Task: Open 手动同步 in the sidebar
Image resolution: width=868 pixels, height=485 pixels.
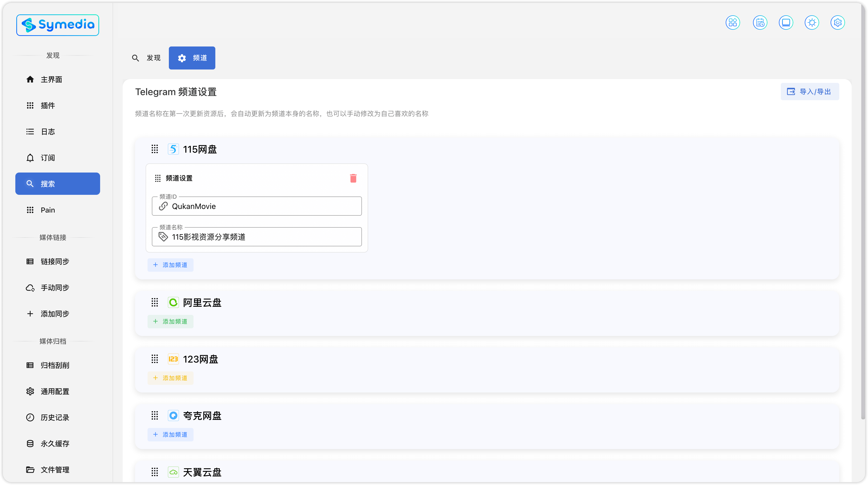Action: pos(55,288)
